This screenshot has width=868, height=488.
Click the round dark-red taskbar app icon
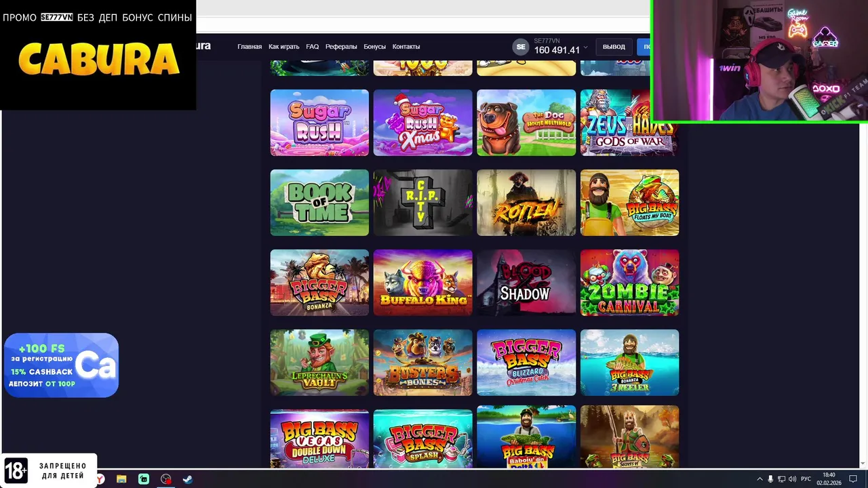coord(166,479)
